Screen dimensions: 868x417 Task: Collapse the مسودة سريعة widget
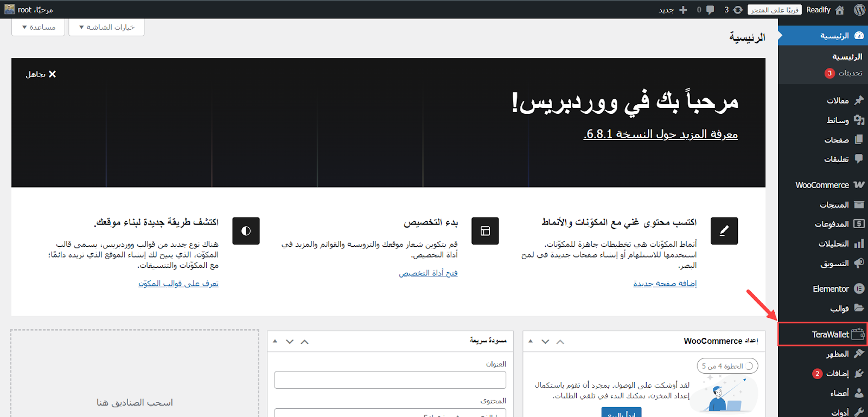275,341
